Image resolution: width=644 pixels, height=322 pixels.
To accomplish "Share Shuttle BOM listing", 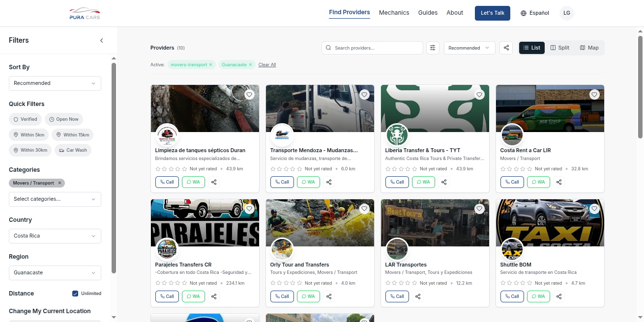I will 559,296.
